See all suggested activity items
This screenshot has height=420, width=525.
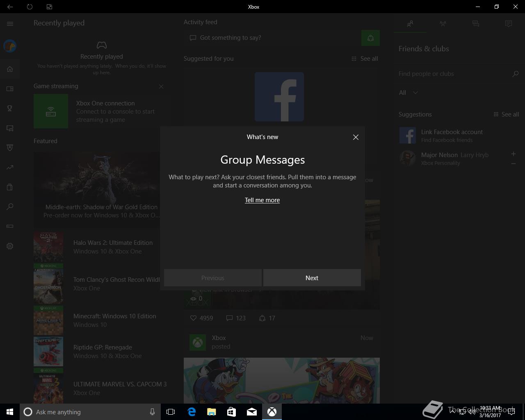(x=365, y=59)
